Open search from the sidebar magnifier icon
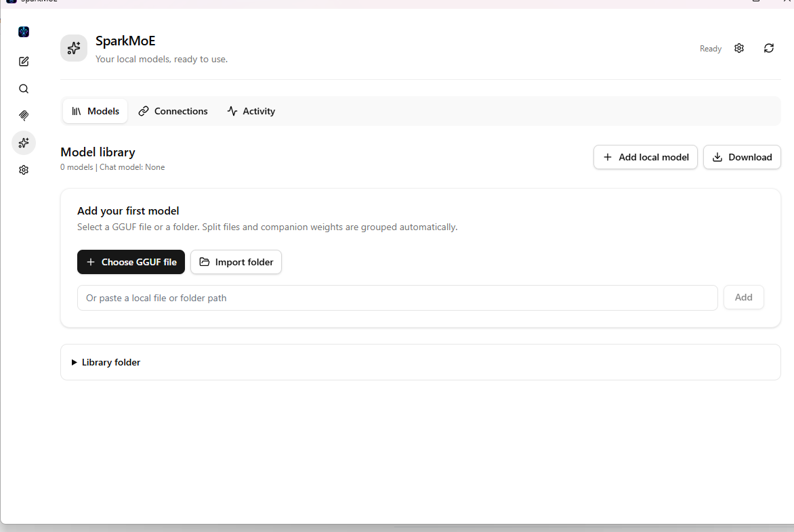The height and width of the screenshot is (532, 794). (24, 89)
